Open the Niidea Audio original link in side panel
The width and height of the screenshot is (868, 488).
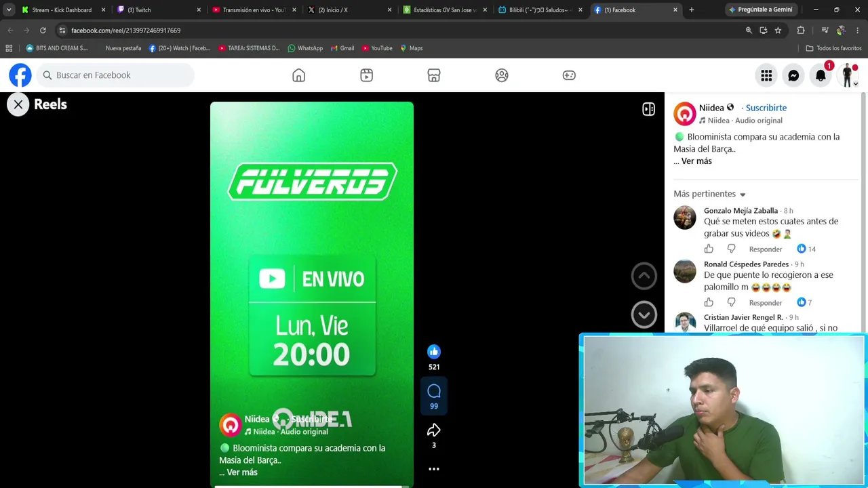(x=741, y=121)
